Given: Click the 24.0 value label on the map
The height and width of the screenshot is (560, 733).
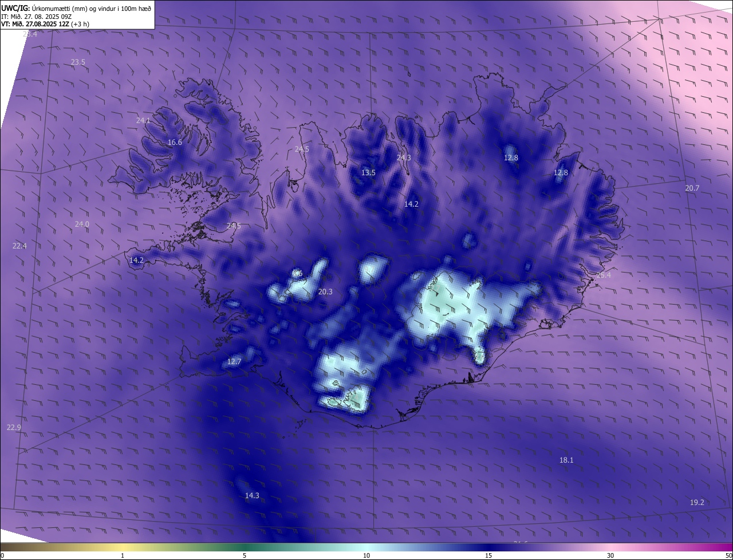Looking at the screenshot, I should coord(82,224).
